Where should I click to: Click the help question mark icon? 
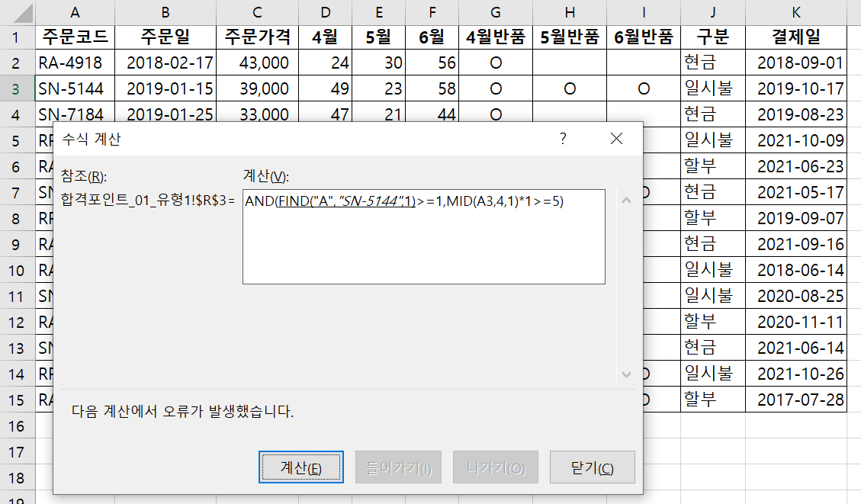(563, 139)
